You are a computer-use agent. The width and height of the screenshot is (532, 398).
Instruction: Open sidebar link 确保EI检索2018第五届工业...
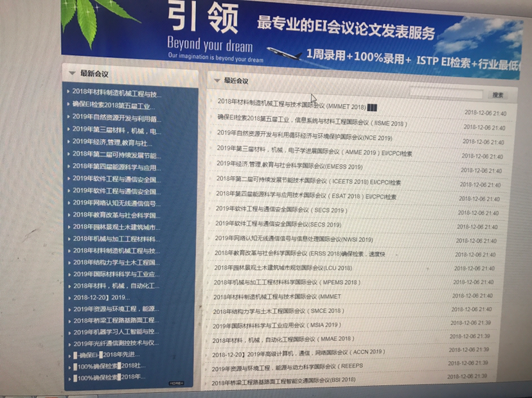tap(114, 105)
